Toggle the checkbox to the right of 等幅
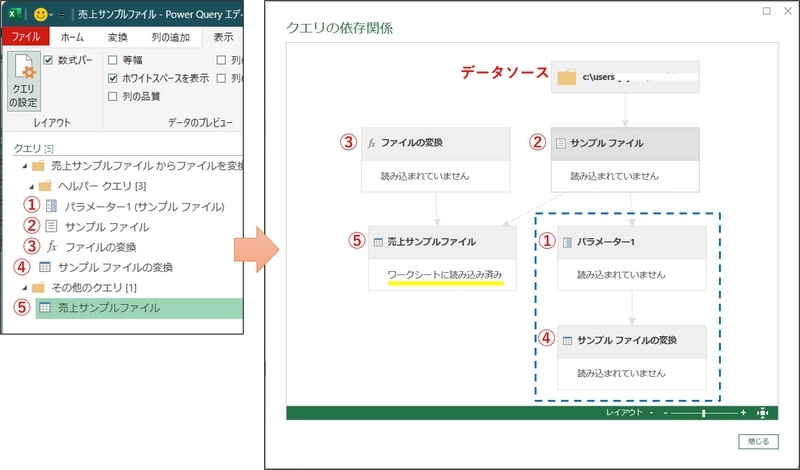 coord(221,60)
